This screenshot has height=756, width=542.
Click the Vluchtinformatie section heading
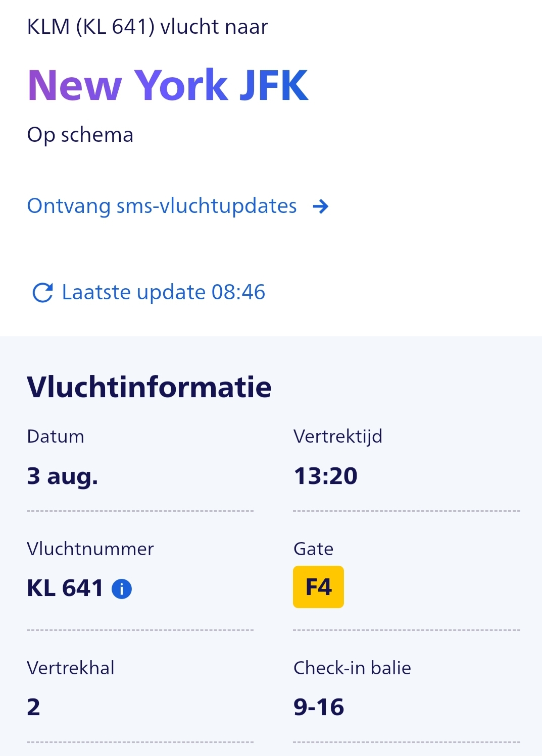tap(149, 387)
